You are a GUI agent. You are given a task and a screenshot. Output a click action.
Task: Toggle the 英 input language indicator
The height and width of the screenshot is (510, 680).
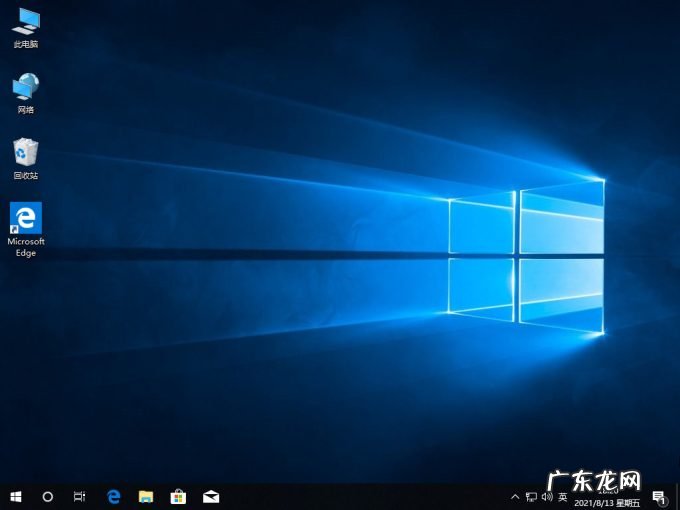pos(563,496)
